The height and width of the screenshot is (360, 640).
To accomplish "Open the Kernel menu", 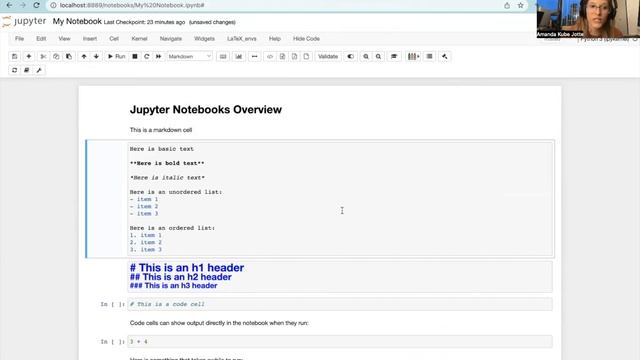I will point(139,39).
